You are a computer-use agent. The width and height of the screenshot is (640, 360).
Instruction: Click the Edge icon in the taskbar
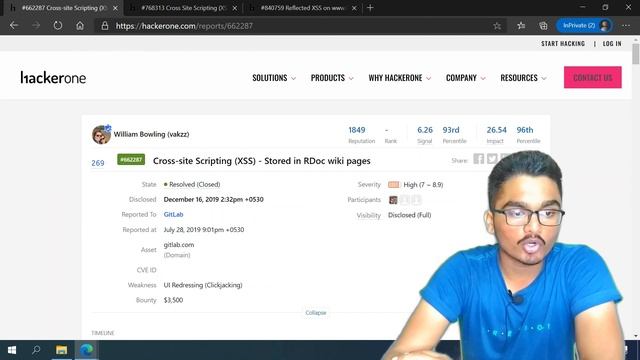pyautogui.click(x=87, y=350)
